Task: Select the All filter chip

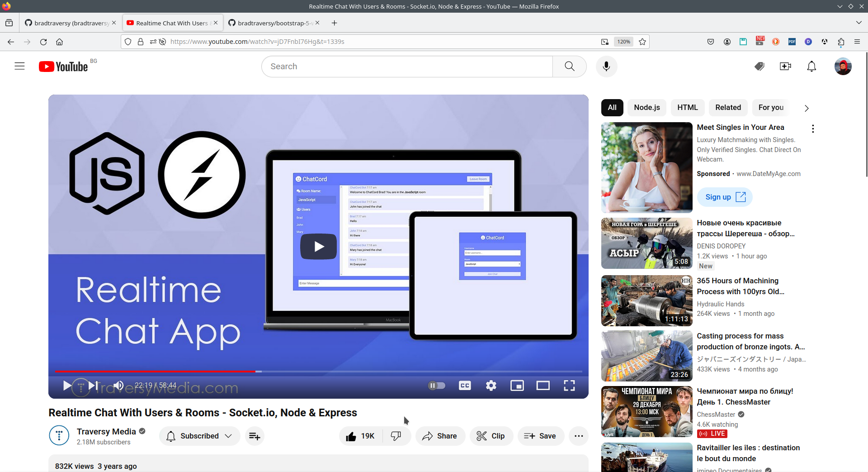Action: coord(612,108)
